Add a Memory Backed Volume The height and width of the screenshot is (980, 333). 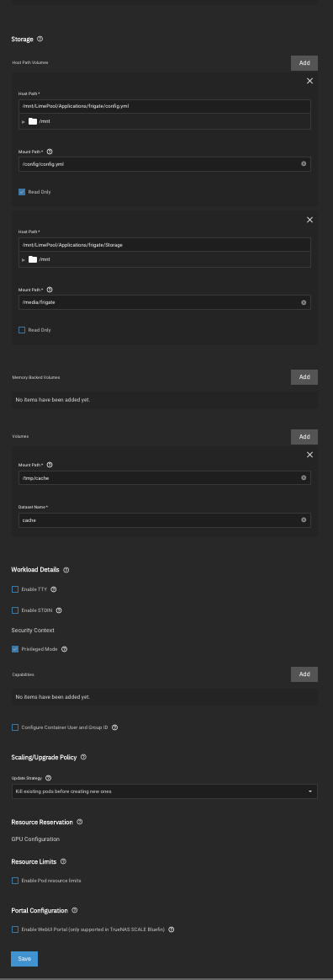[304, 377]
